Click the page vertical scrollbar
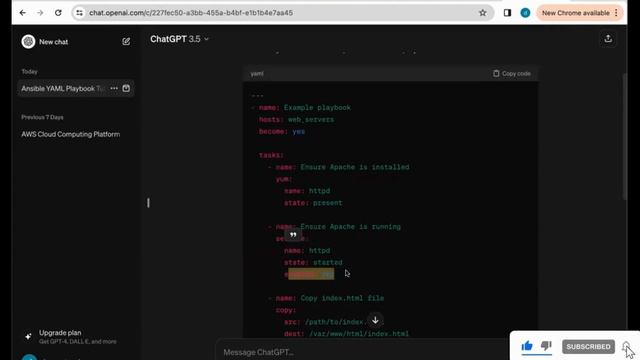The width and height of the screenshot is (640, 360). coord(624,137)
